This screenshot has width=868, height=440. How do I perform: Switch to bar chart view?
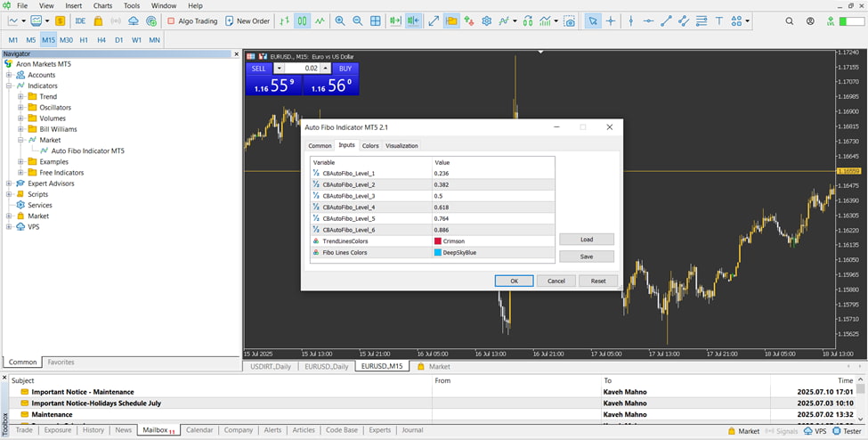tap(285, 21)
